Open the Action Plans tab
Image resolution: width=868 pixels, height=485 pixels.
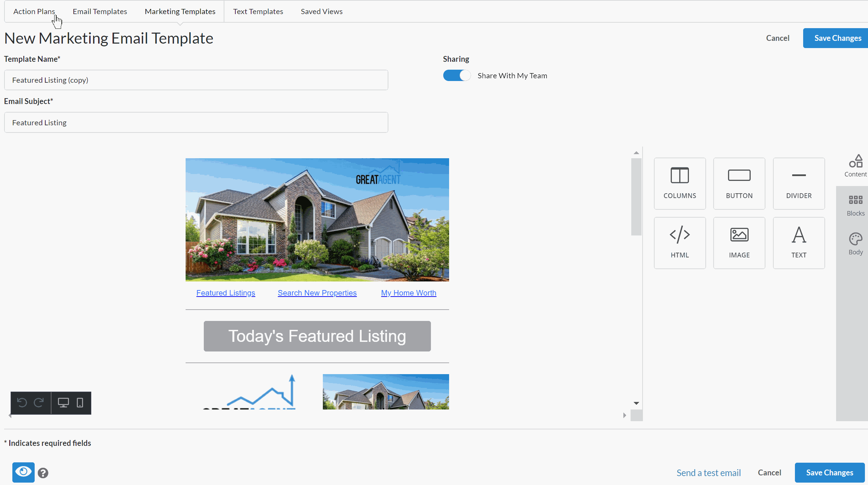click(x=34, y=11)
